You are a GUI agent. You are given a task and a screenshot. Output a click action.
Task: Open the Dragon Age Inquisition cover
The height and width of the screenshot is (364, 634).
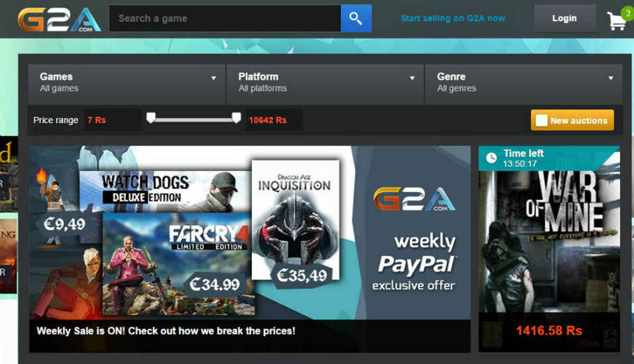coord(295,219)
